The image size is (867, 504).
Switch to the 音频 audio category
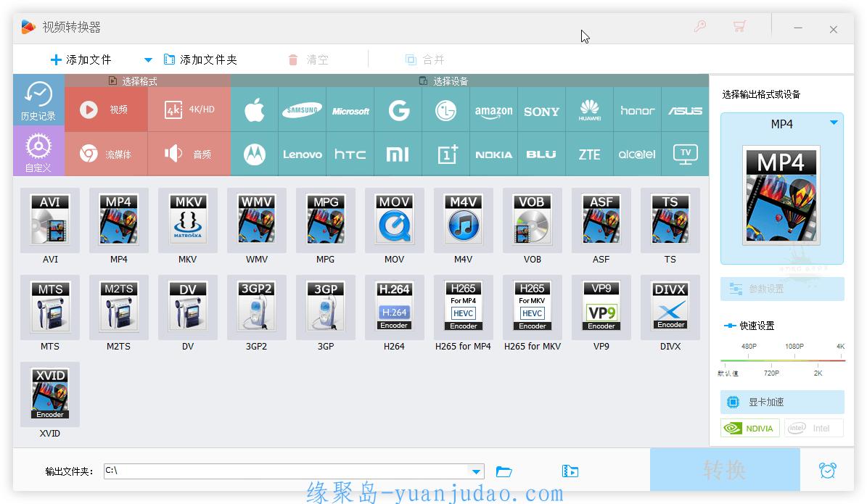coord(189,154)
